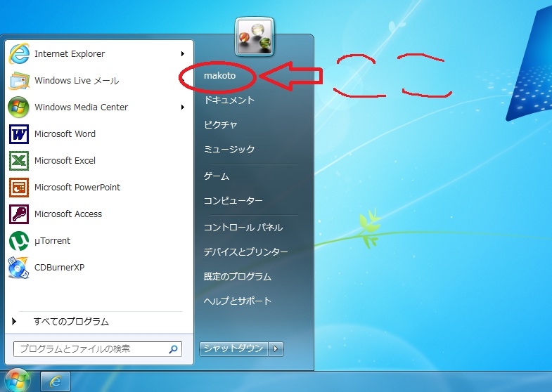The image size is (552, 392).
Task: Expand すべてのプログラム arrow
Action: pos(14,321)
